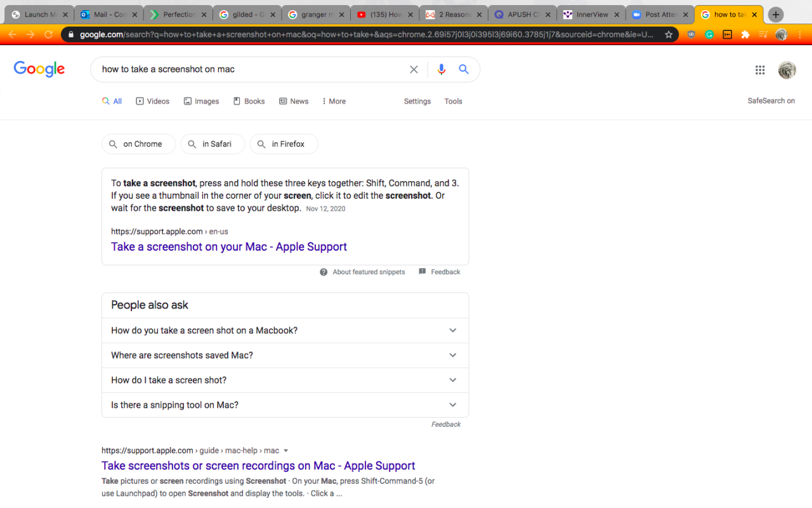Open dropdown arrow beside mac-help result URL
This screenshot has width=812, height=508.
[286, 451]
